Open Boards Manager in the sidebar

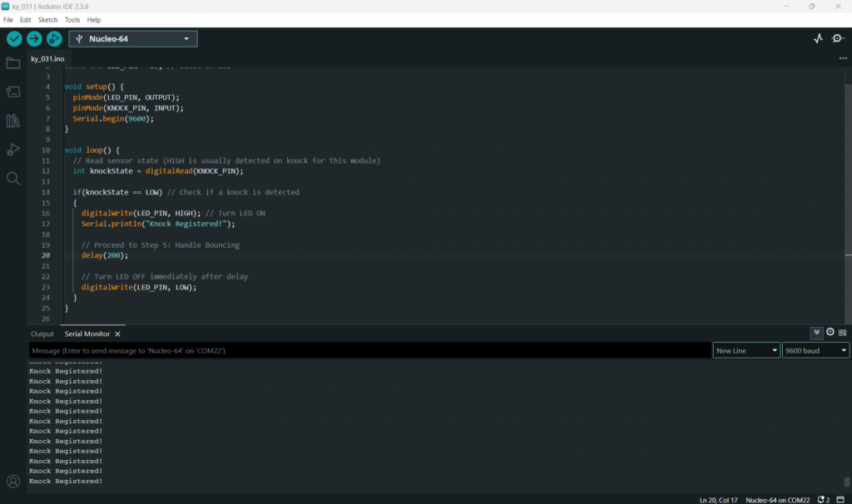[13, 92]
